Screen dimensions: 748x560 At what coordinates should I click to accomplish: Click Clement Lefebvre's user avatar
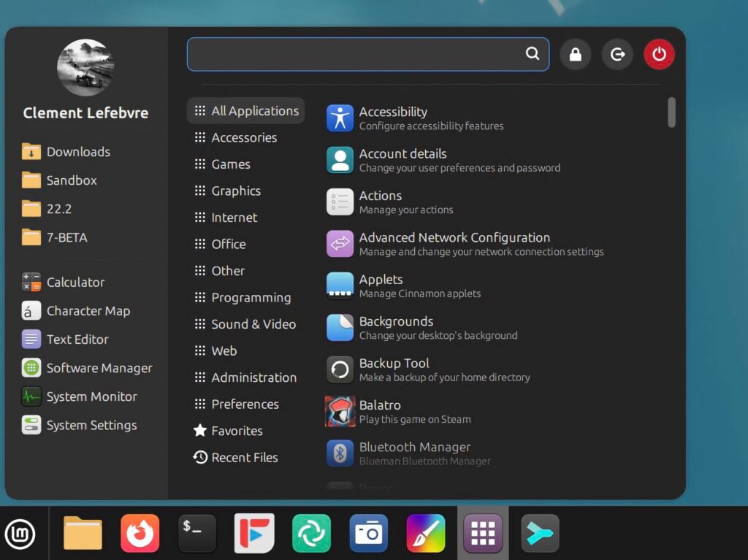(x=85, y=68)
